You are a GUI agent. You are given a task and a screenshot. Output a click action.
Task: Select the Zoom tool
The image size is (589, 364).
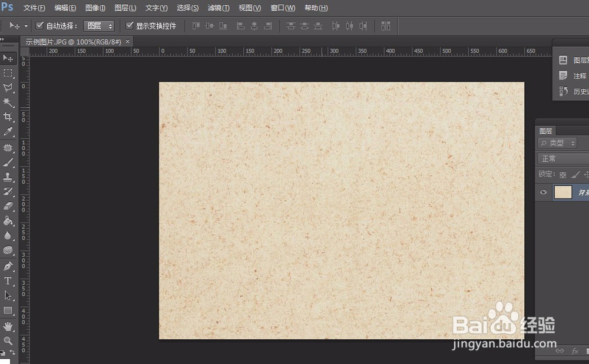tap(8, 340)
